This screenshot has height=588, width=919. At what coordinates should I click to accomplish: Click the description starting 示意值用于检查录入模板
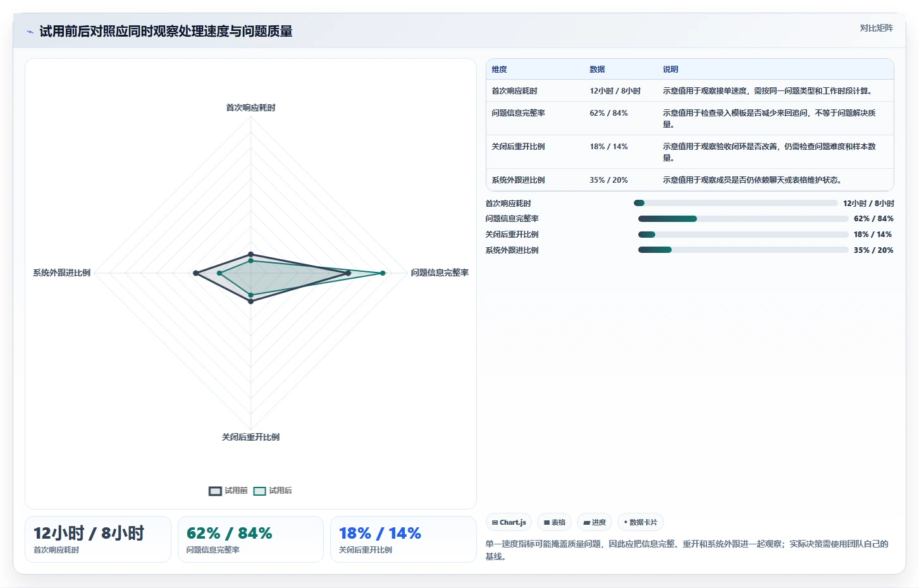point(769,119)
